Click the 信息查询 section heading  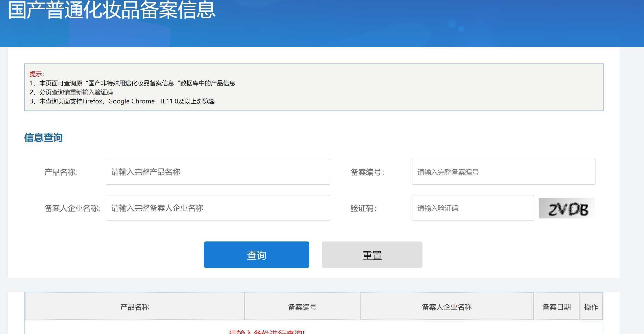43,137
